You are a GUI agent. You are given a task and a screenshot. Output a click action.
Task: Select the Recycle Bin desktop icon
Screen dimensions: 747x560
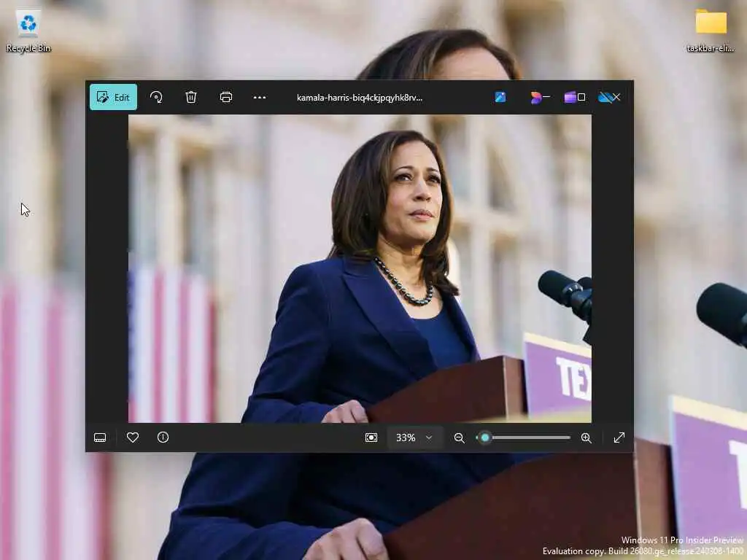coord(28,31)
